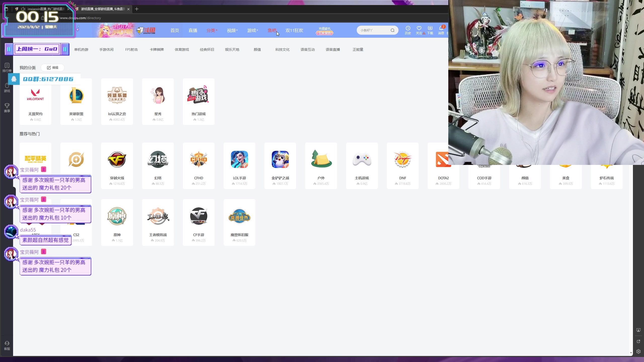Expand the 游戏 dropdown in navigation
This screenshot has width=644, height=362.
point(252,30)
